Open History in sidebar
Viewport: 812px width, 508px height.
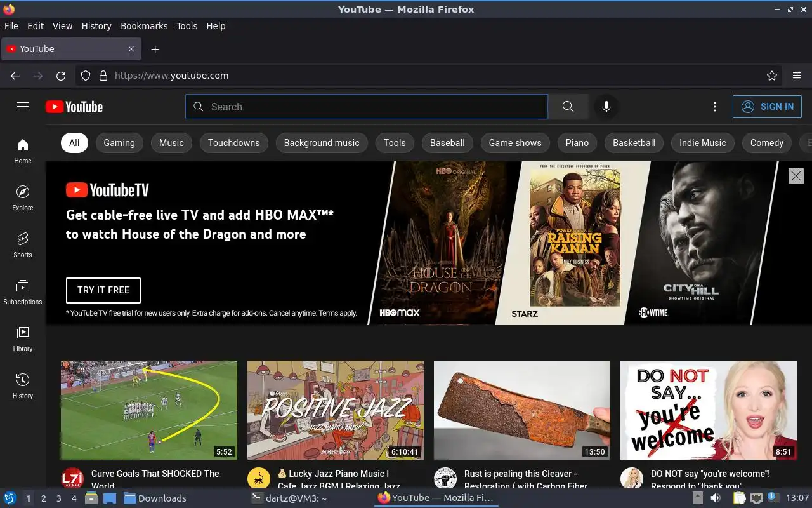pos(23,386)
